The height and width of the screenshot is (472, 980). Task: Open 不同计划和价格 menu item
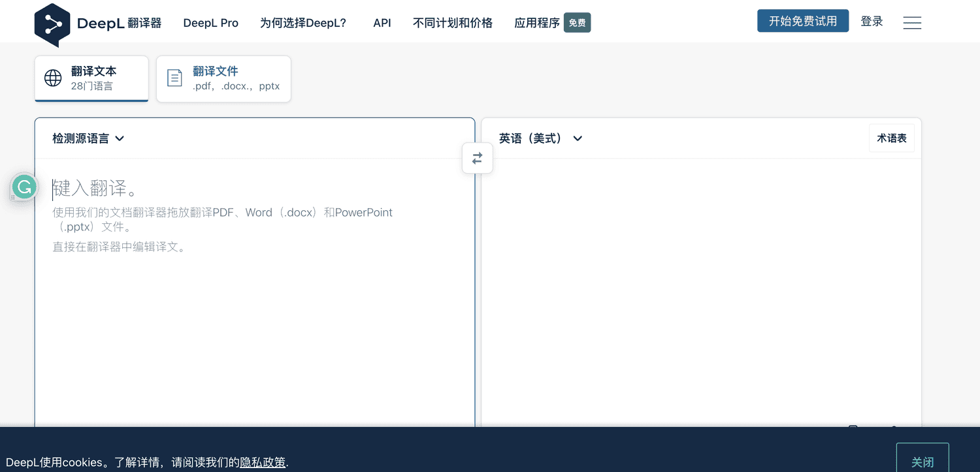coord(453,23)
